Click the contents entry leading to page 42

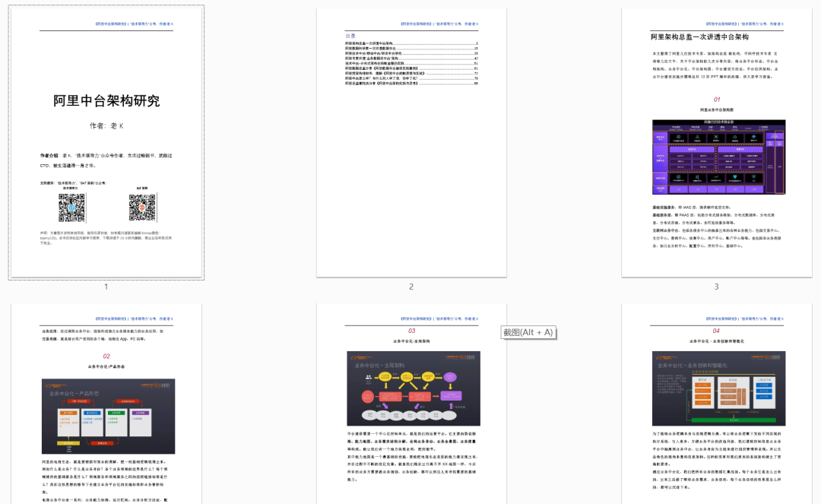click(x=411, y=58)
